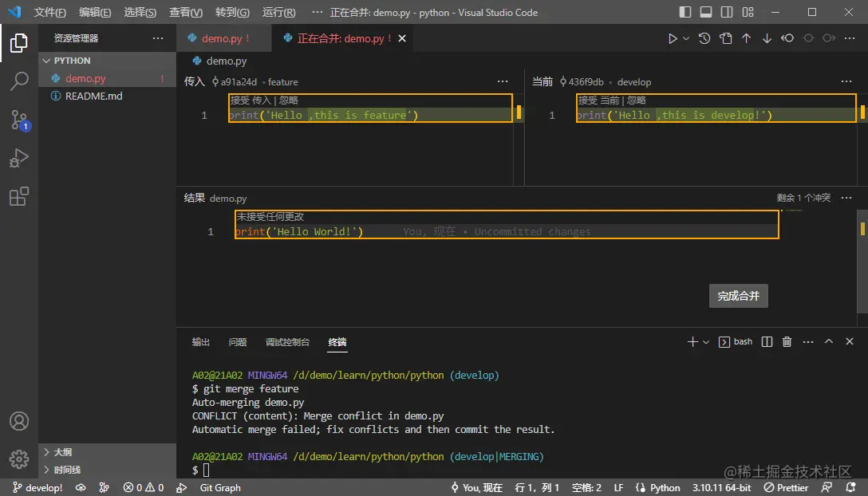Image resolution: width=868 pixels, height=496 pixels.
Task: Switch to the 输出 panel tab
Action: (200, 342)
